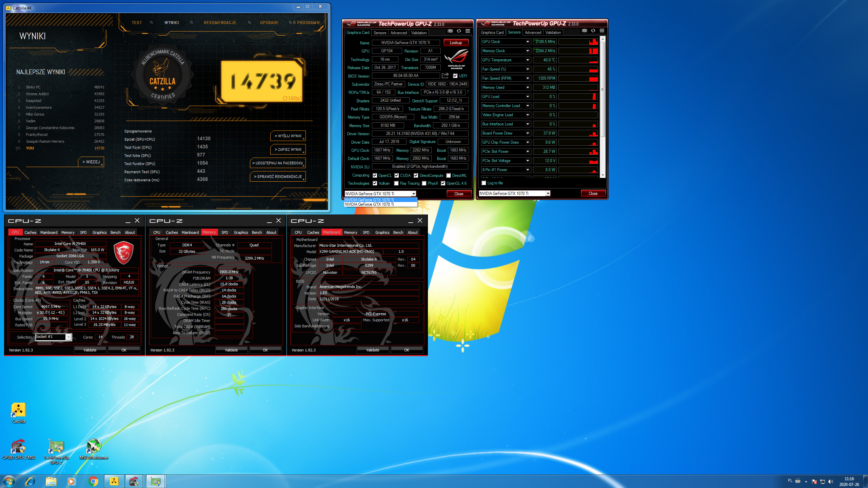Switch to SPD tab in first CPU-Z window
The image size is (868, 488).
pos(83,232)
